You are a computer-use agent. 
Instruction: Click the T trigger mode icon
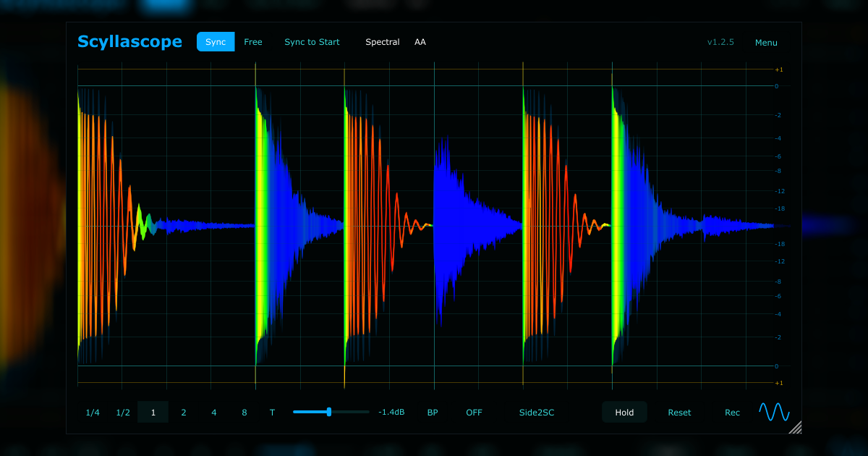273,412
